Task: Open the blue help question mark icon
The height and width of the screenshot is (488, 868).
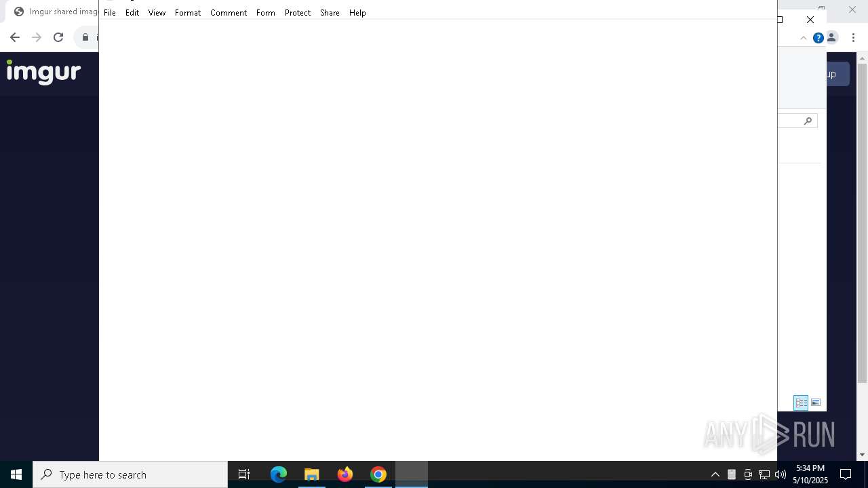Action: pos(818,38)
